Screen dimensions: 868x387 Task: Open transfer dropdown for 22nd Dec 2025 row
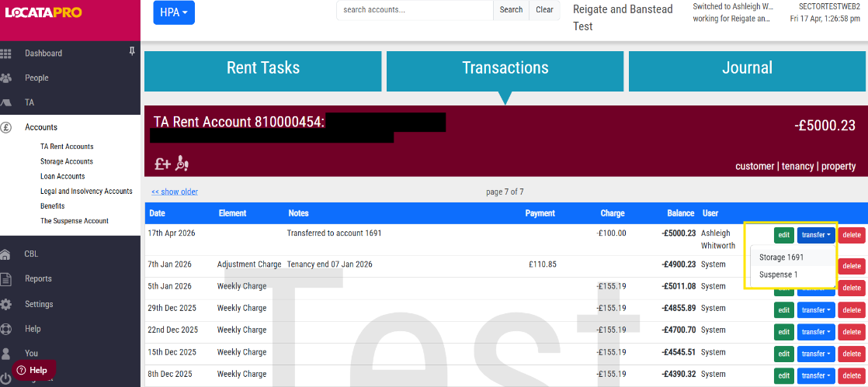click(816, 332)
